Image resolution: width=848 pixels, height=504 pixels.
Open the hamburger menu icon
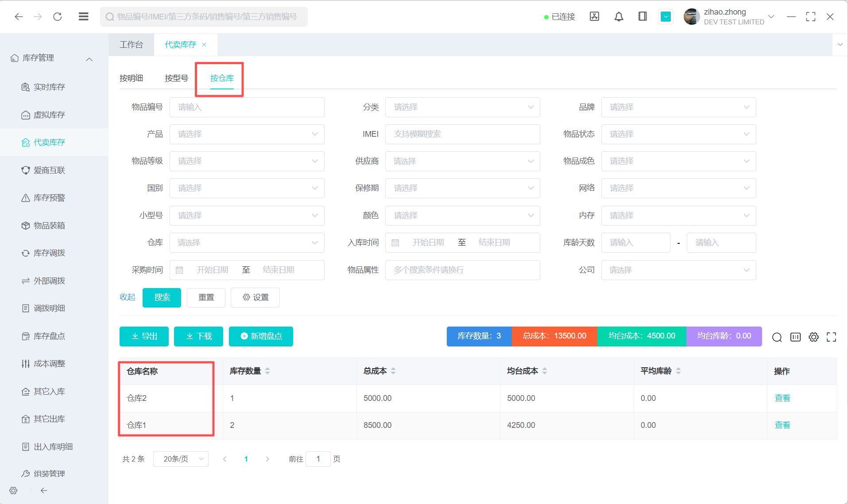83,17
